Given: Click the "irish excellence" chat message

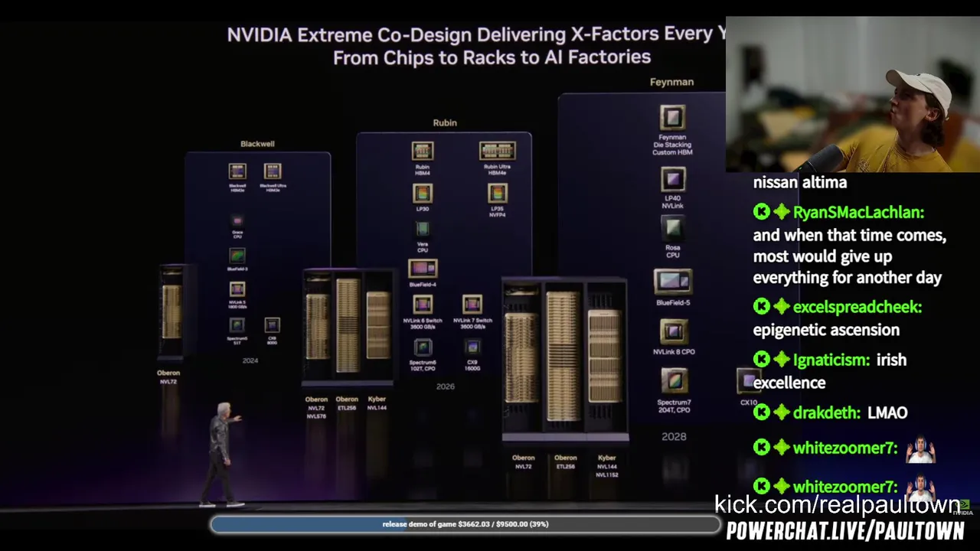Looking at the screenshot, I should 831,371.
